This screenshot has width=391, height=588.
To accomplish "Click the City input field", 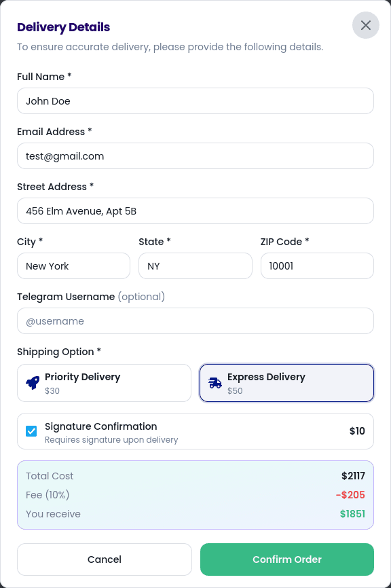I will point(73,265).
